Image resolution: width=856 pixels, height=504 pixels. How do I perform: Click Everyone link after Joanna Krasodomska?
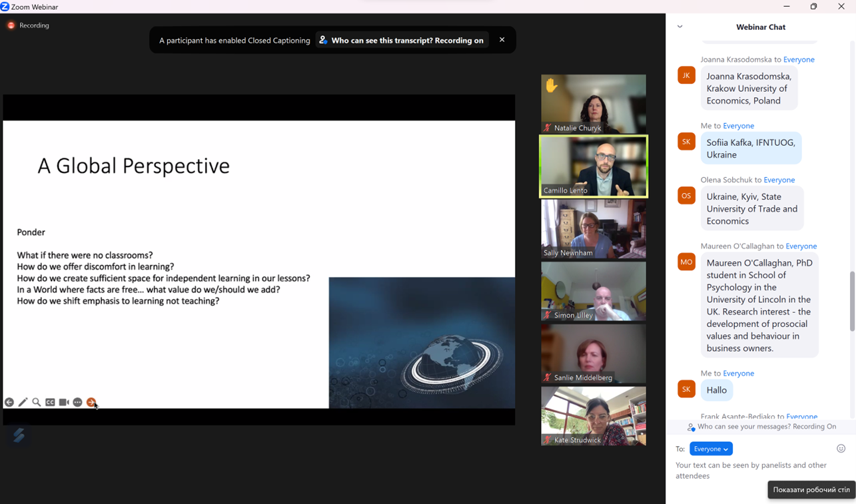click(x=799, y=59)
